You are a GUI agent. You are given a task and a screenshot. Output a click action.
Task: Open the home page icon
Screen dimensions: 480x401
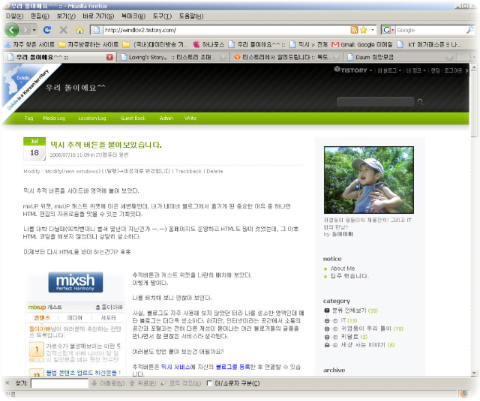tap(79, 30)
